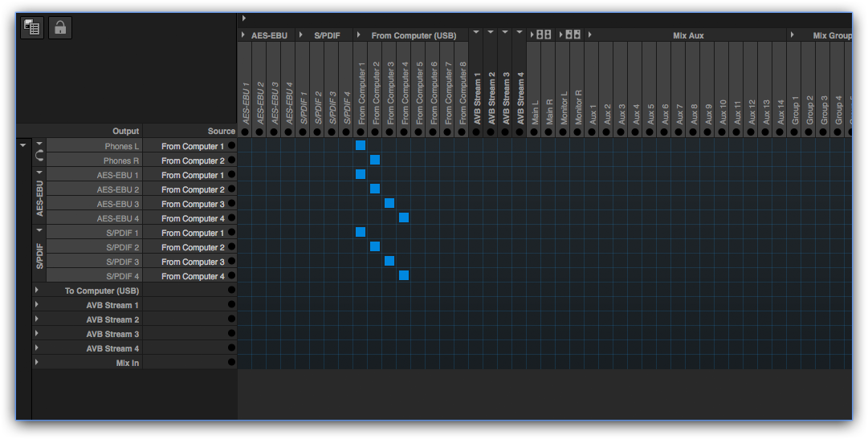
Task: Click the Monitor L/R speaker group icon
Action: [x=573, y=35]
